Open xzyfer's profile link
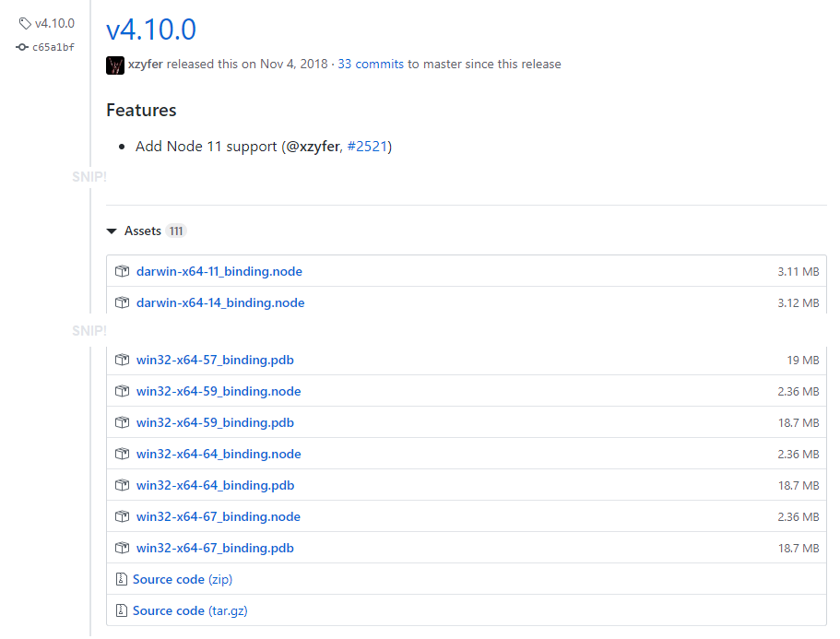The image size is (840, 639). pyautogui.click(x=146, y=65)
